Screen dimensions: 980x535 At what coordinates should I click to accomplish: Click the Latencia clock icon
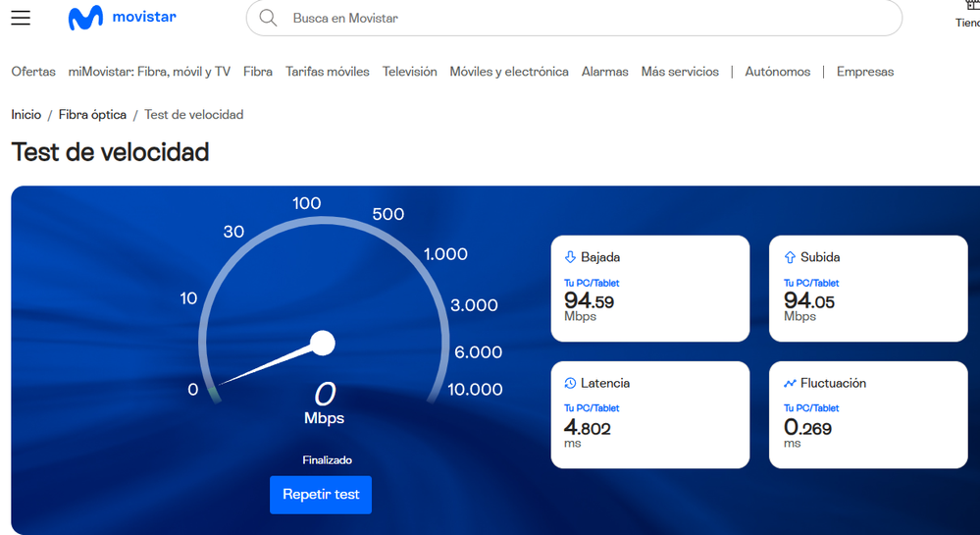coord(570,383)
